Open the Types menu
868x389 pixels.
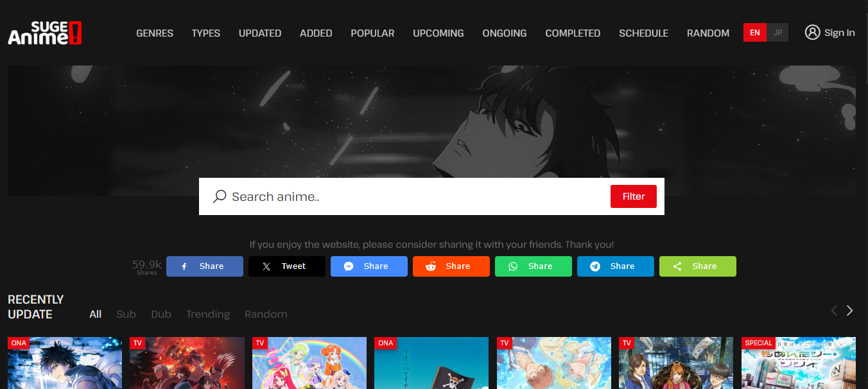point(205,33)
